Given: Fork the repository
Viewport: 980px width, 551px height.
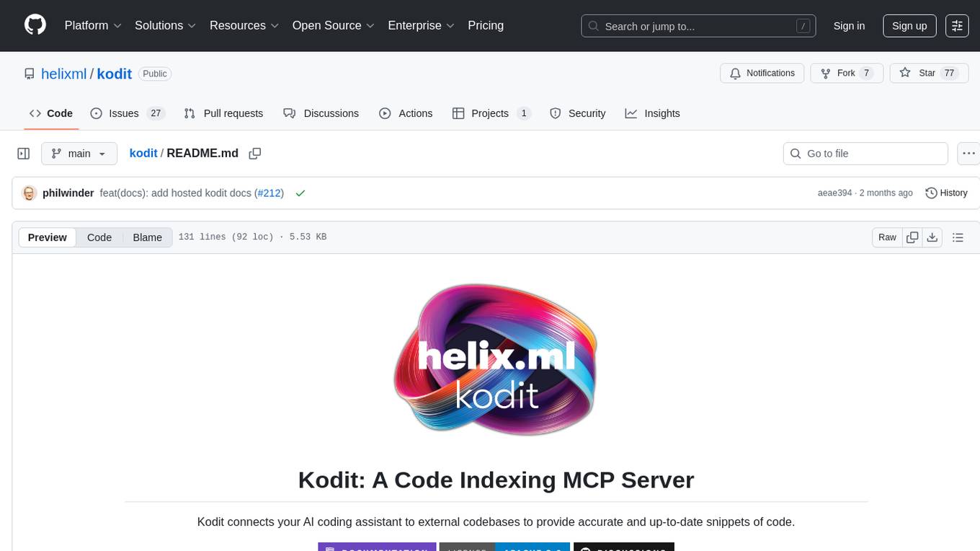Looking at the screenshot, I should [847, 73].
